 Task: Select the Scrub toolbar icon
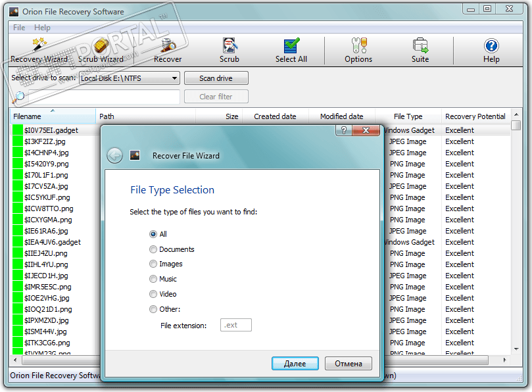[230, 45]
